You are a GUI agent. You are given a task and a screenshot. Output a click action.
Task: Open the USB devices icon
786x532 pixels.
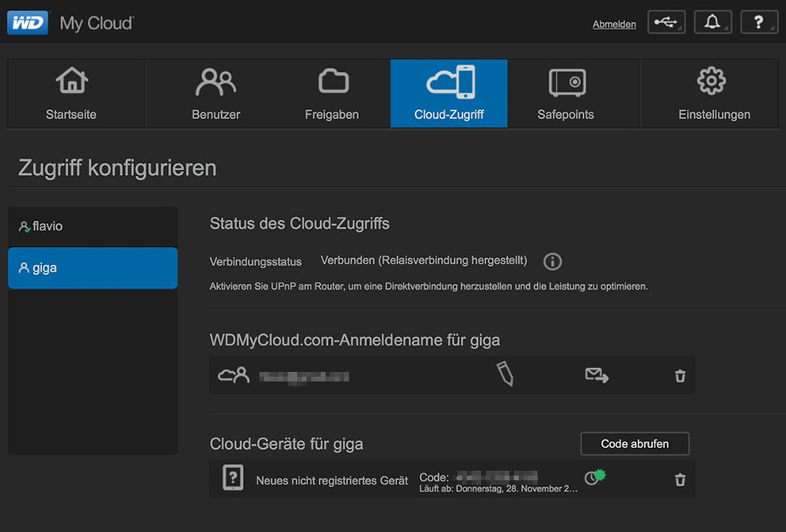click(666, 22)
